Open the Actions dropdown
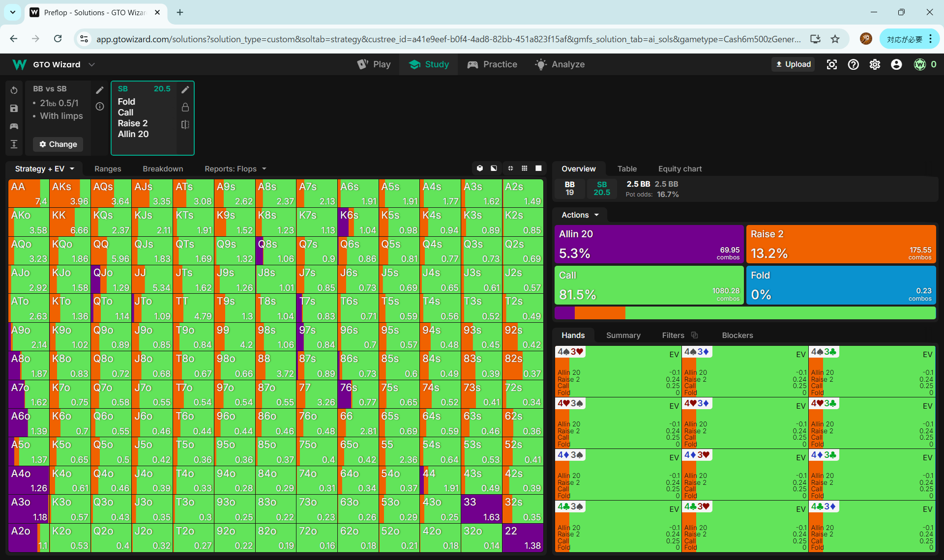The image size is (944, 560). 580,215
